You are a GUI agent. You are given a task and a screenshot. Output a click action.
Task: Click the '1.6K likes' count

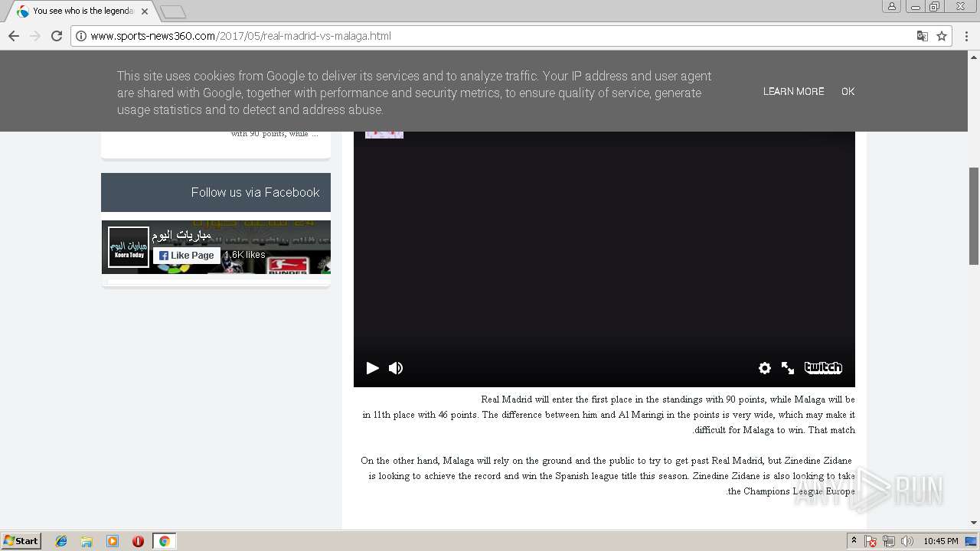[245, 255]
